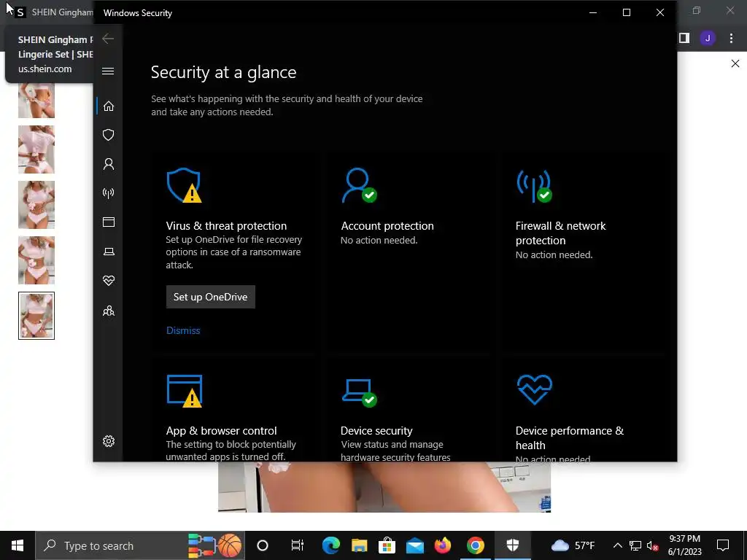The image size is (747, 560).
Task: Open Task View on taskbar
Action: [x=298, y=545]
